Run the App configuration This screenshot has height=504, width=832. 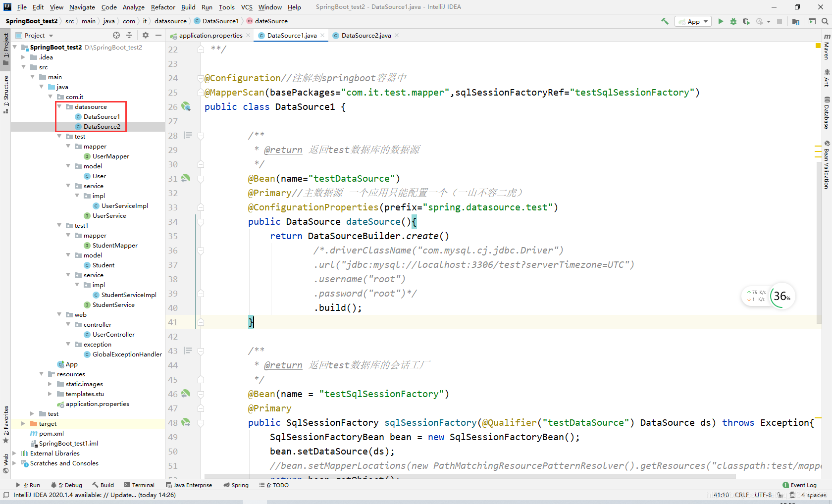[x=721, y=21]
